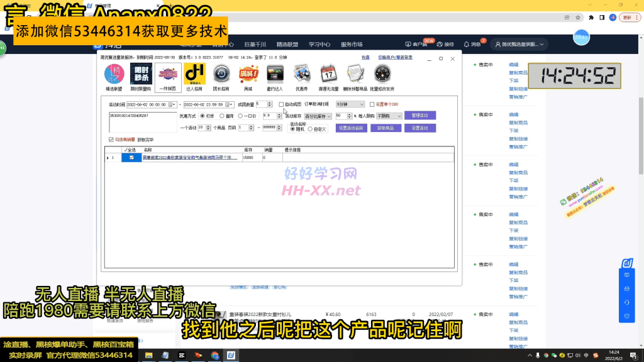Click the 充值 recharge link
This screenshot has height=362, width=644.
[x=365, y=57]
